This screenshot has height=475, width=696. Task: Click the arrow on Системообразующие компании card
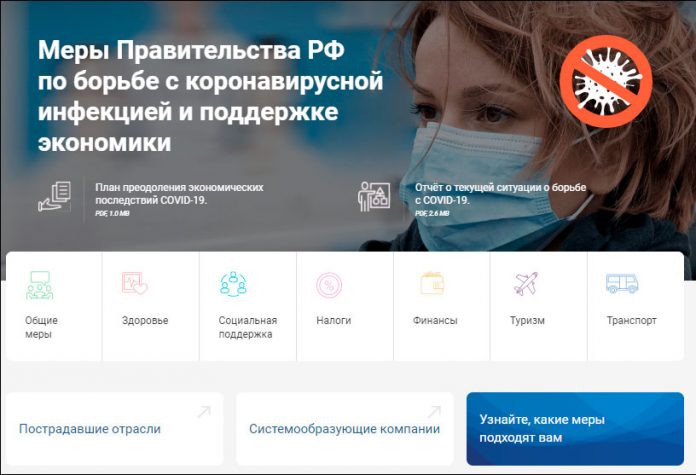pyautogui.click(x=434, y=412)
